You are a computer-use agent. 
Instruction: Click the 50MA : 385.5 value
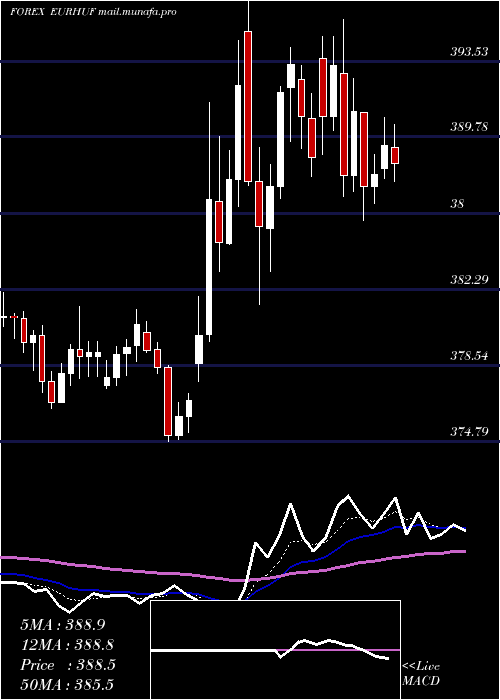point(67,684)
